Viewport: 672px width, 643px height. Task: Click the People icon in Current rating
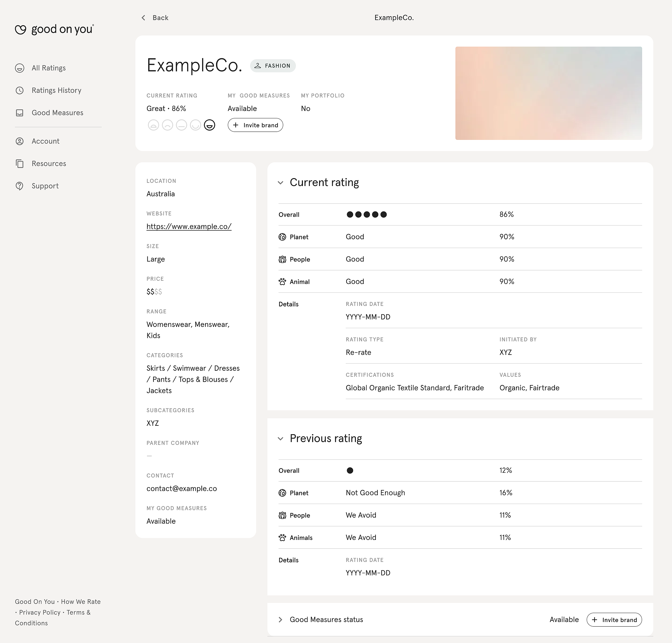(x=282, y=259)
